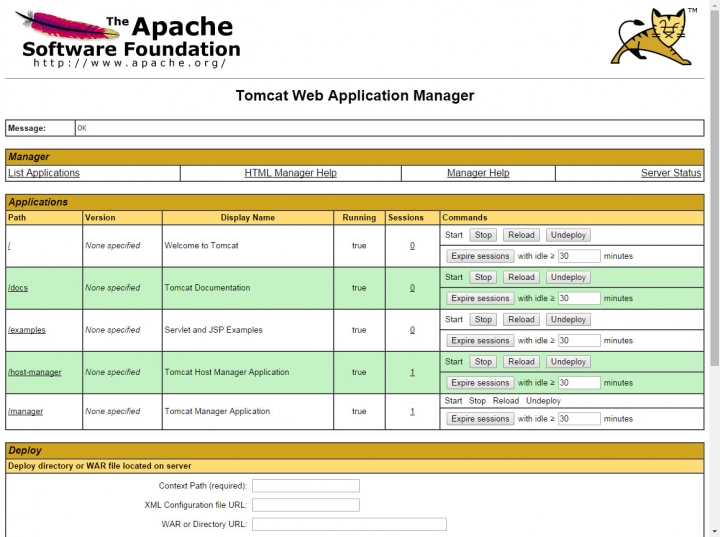Reload the Welcome to Tomcat application
The width and height of the screenshot is (720, 537).
(x=521, y=235)
